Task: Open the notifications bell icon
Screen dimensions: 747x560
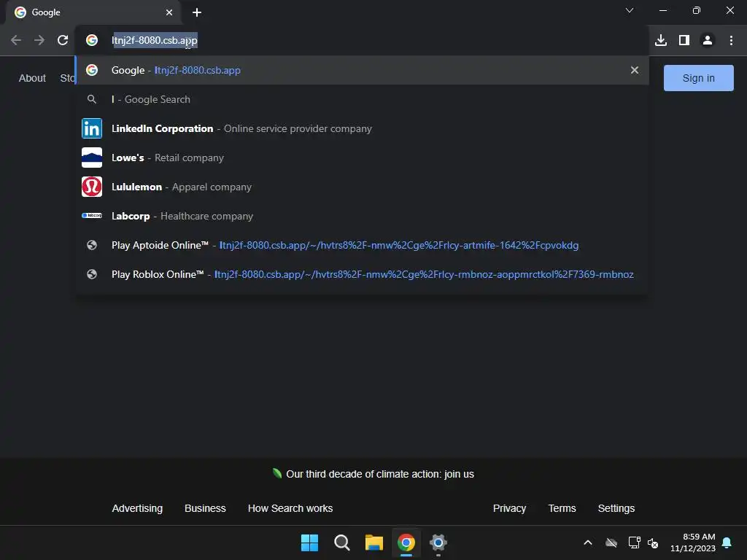Action: (727, 542)
